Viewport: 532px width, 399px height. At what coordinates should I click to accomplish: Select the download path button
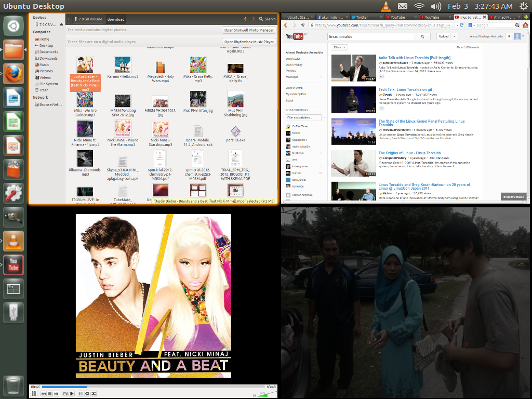[116, 19]
